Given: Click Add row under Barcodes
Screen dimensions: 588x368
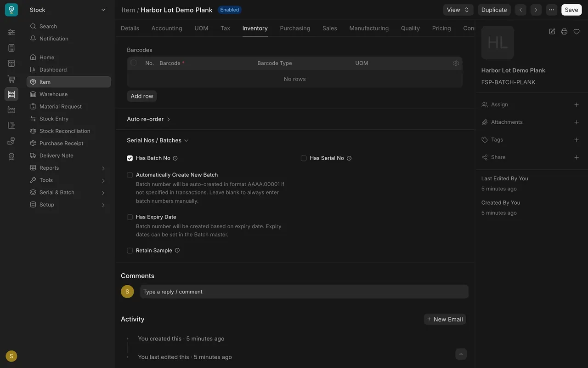Looking at the screenshot, I should tap(142, 96).
